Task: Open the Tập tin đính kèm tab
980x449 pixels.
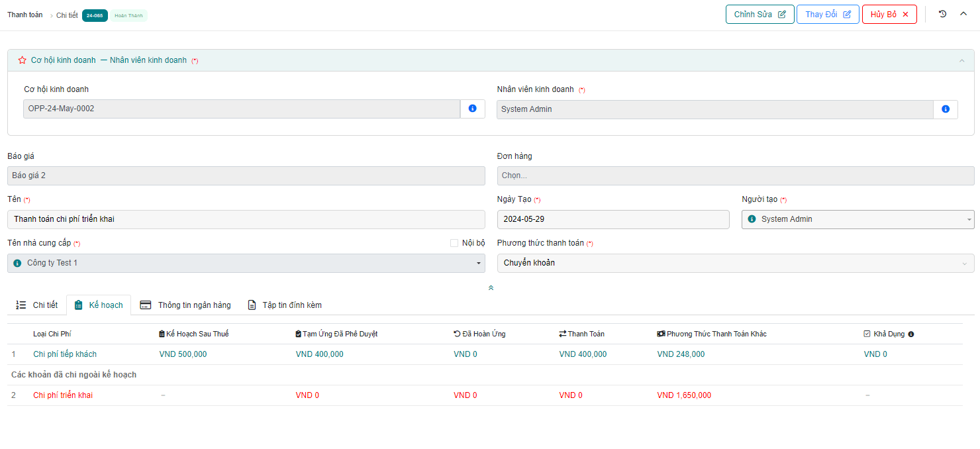Action: coord(285,305)
